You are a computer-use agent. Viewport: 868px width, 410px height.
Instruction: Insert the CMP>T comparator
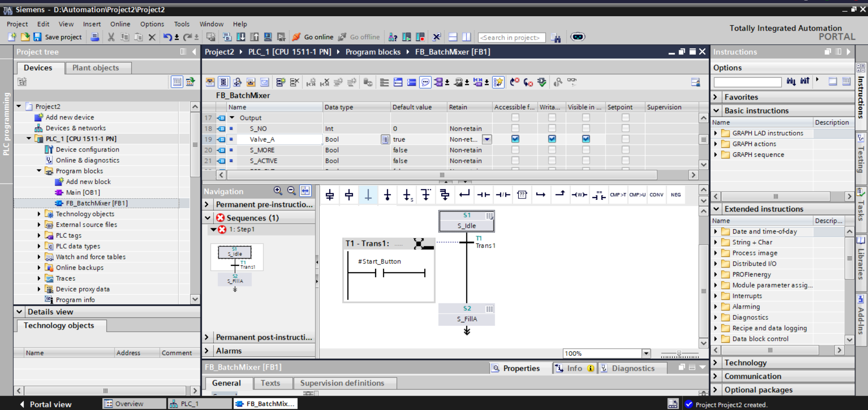(618, 195)
